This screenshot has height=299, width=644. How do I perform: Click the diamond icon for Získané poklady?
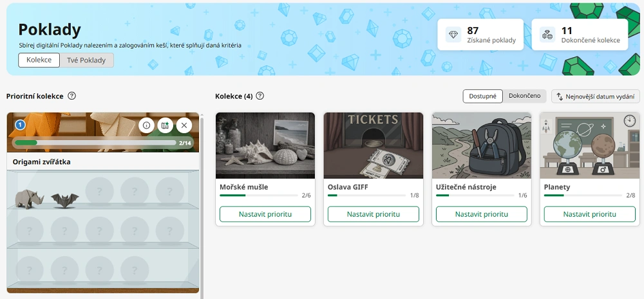pyautogui.click(x=453, y=35)
